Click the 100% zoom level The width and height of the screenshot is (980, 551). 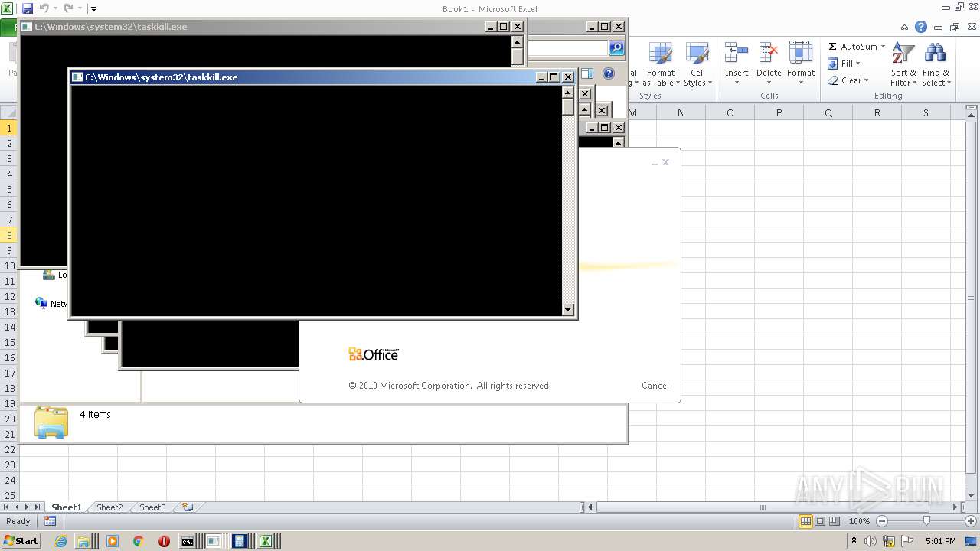click(x=859, y=521)
